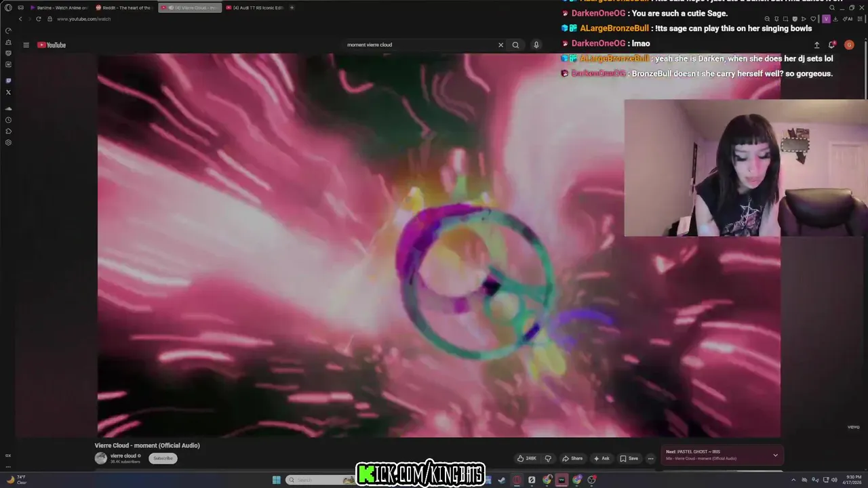The width and height of the screenshot is (868, 488).
Task: Search tabs with the magnifier in title bar
Action: click(x=833, y=7)
